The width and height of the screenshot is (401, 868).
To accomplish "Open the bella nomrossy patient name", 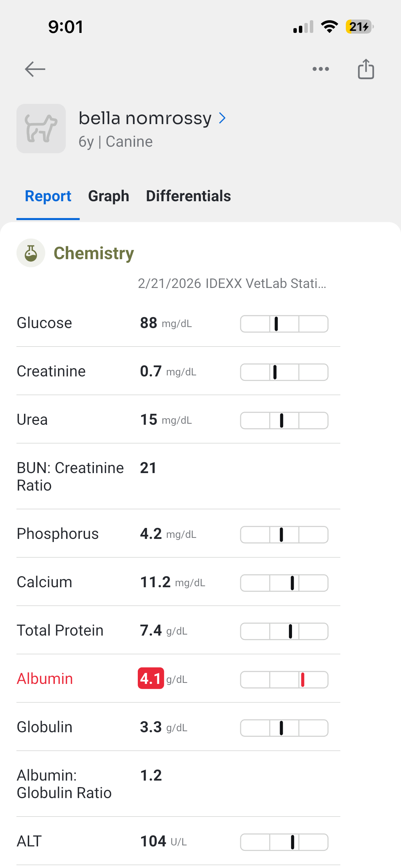I will pyautogui.click(x=145, y=118).
